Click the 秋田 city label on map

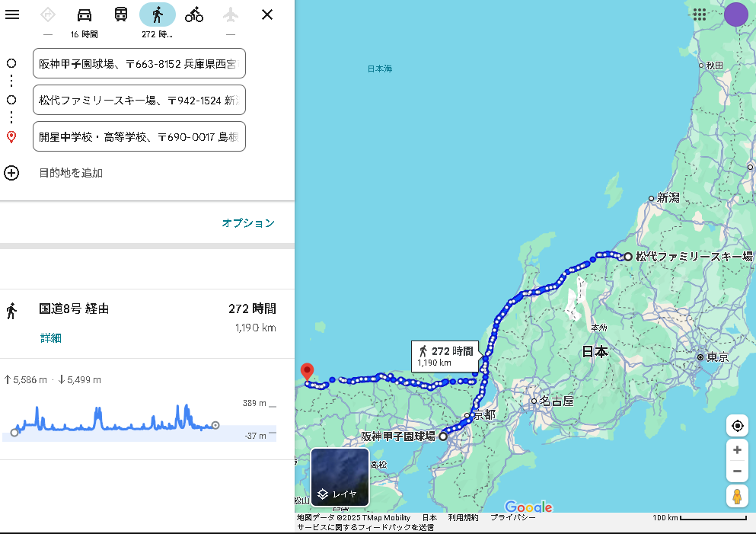715,65
